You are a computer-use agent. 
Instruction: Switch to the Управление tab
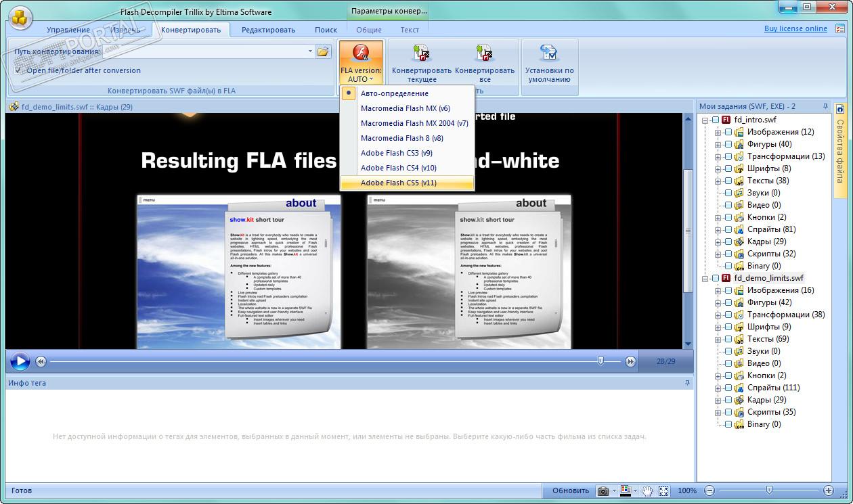tap(68, 30)
